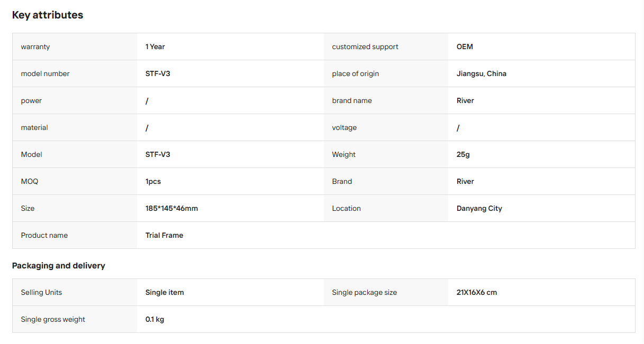Click the Packaging and delivery heading
Viewport: 644px width, 344px height.
point(59,265)
